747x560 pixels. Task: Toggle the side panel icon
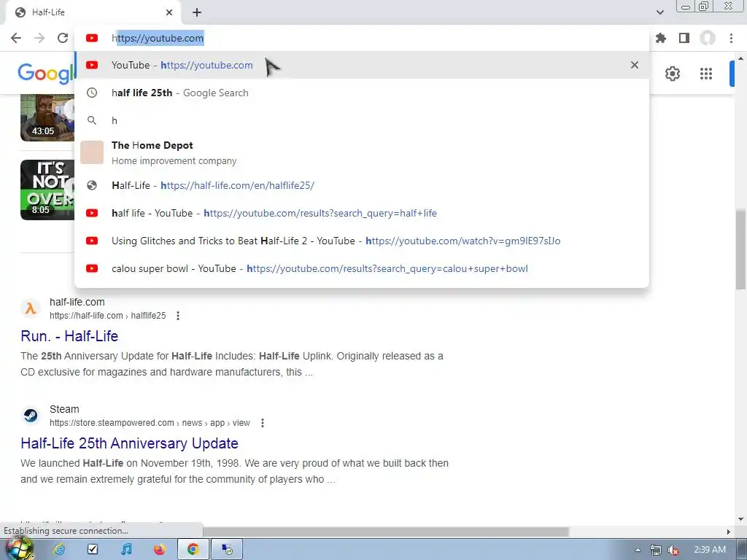coord(684,38)
